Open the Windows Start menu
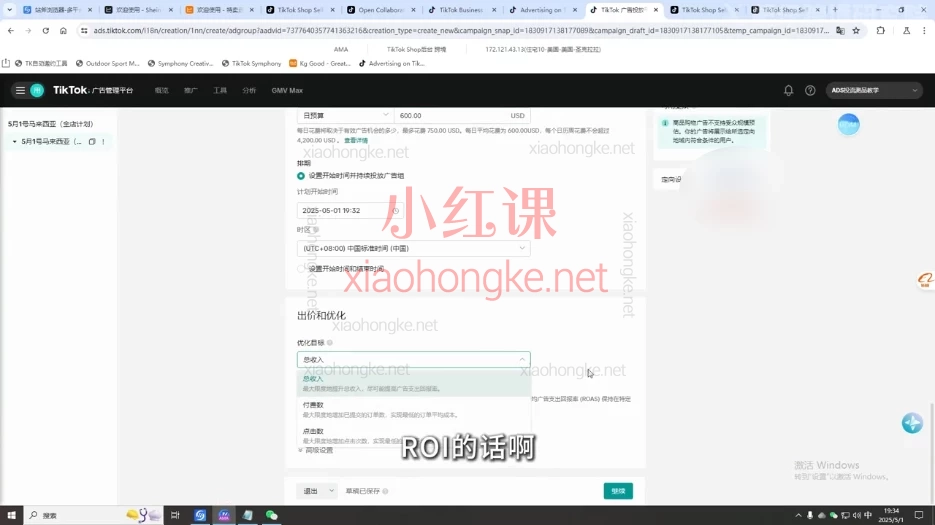This screenshot has height=525, width=935. point(11,515)
